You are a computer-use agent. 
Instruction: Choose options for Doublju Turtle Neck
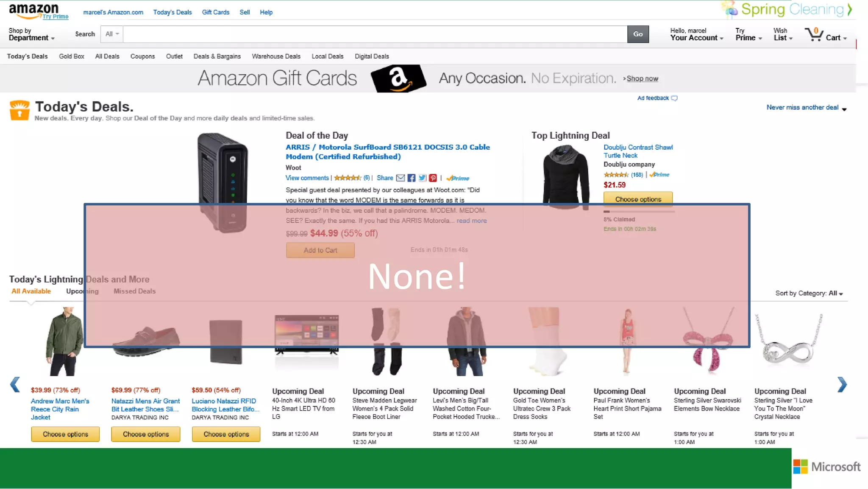[x=638, y=199]
